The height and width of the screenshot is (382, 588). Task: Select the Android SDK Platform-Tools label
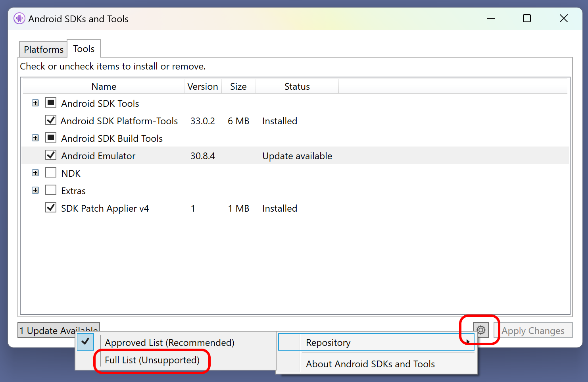pos(119,121)
